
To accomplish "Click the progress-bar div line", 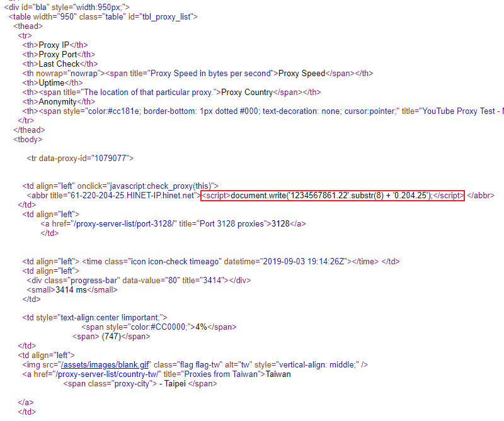I will (x=139, y=281).
